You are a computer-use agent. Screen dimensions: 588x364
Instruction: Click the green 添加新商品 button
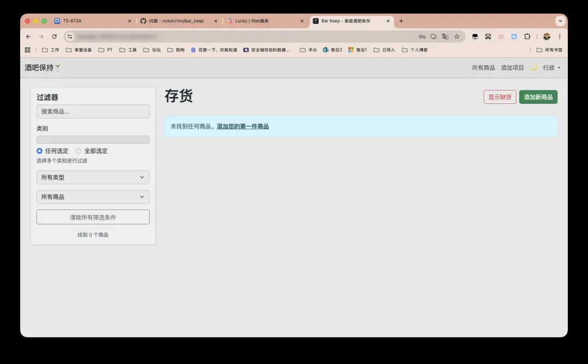pos(538,97)
